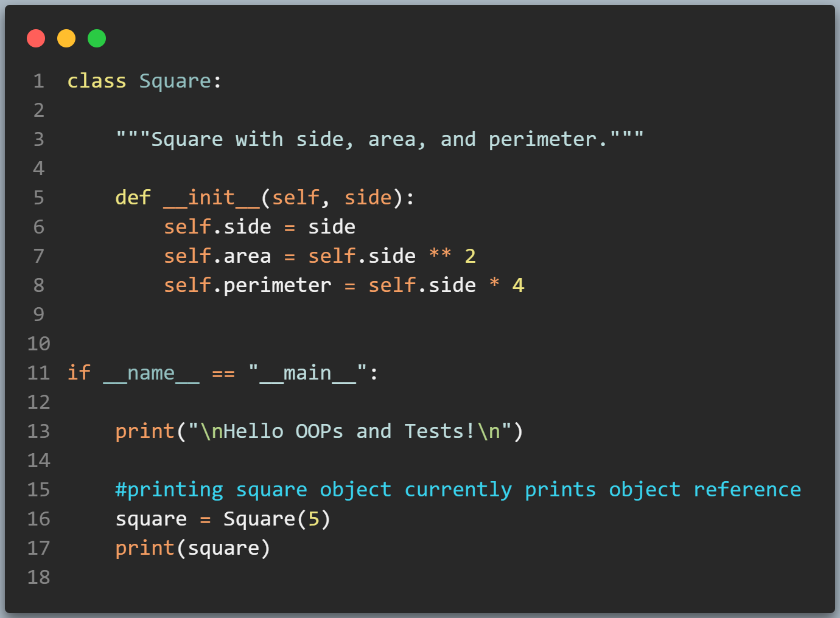This screenshot has width=840, height=618.
Task: Click the class keyword on line 1
Action: [x=97, y=81]
